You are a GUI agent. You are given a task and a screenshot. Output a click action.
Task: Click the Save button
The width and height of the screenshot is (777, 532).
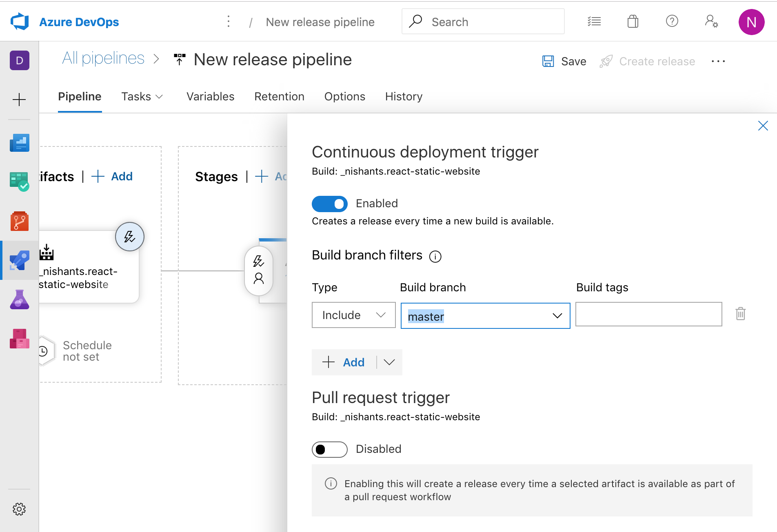(x=564, y=61)
